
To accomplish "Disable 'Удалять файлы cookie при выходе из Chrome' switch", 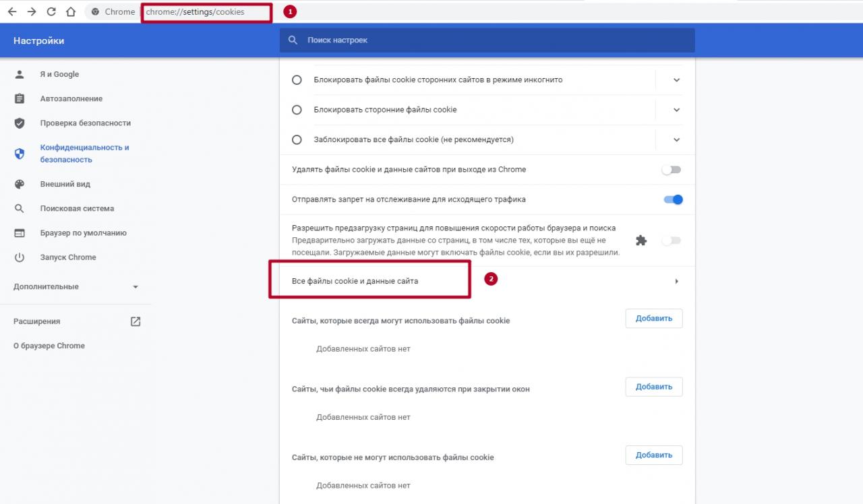I will point(671,170).
